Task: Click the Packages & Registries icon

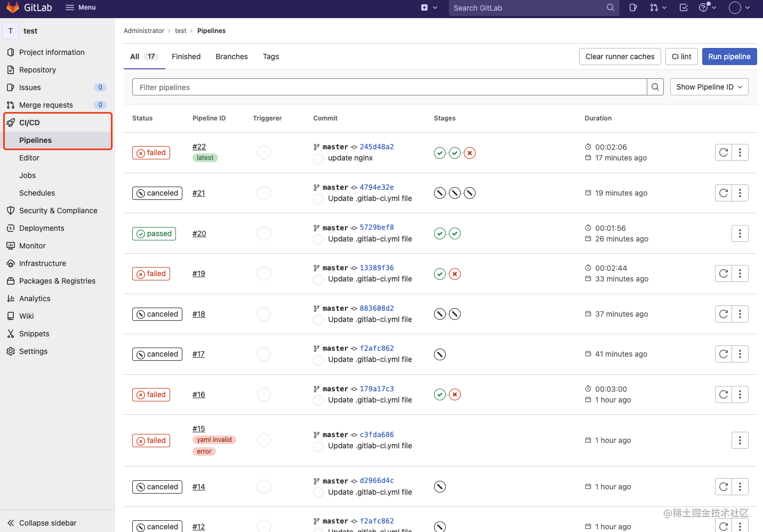Action: 11,281
